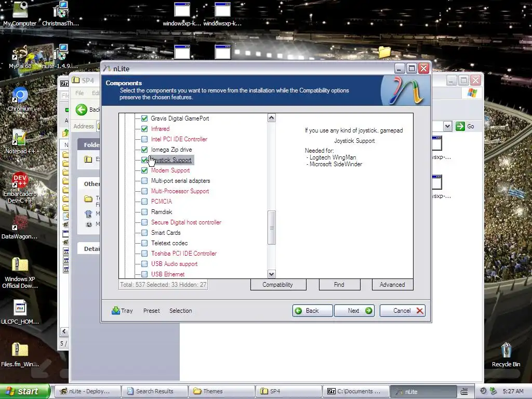This screenshot has height=399, width=532.
Task: Open Windows XP Official Dow... zip folder
Action: coord(20,273)
